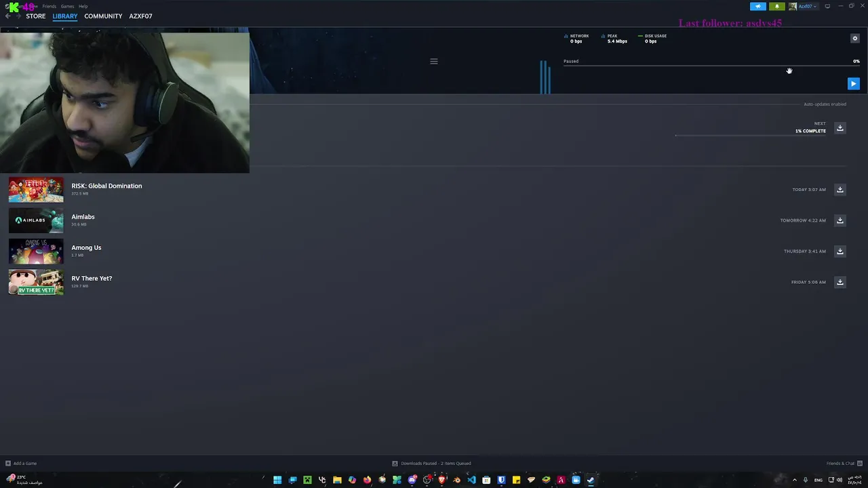
Task: Open the green notifications bell
Action: (777, 6)
